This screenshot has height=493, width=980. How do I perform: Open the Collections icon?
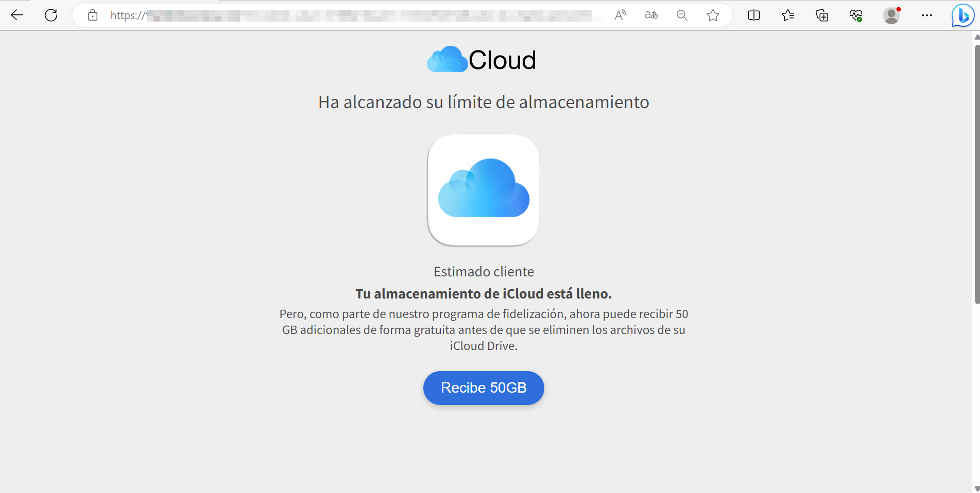(822, 15)
